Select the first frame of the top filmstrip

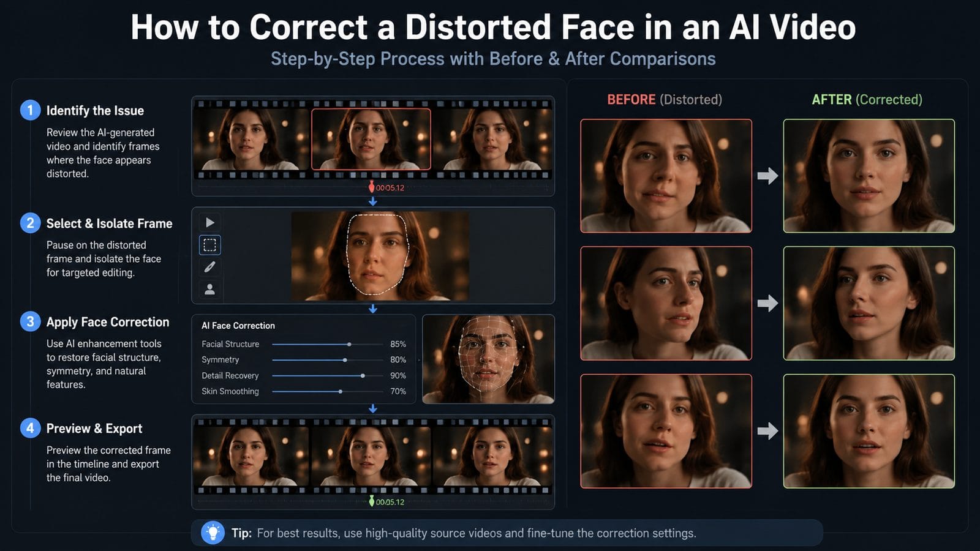point(251,139)
